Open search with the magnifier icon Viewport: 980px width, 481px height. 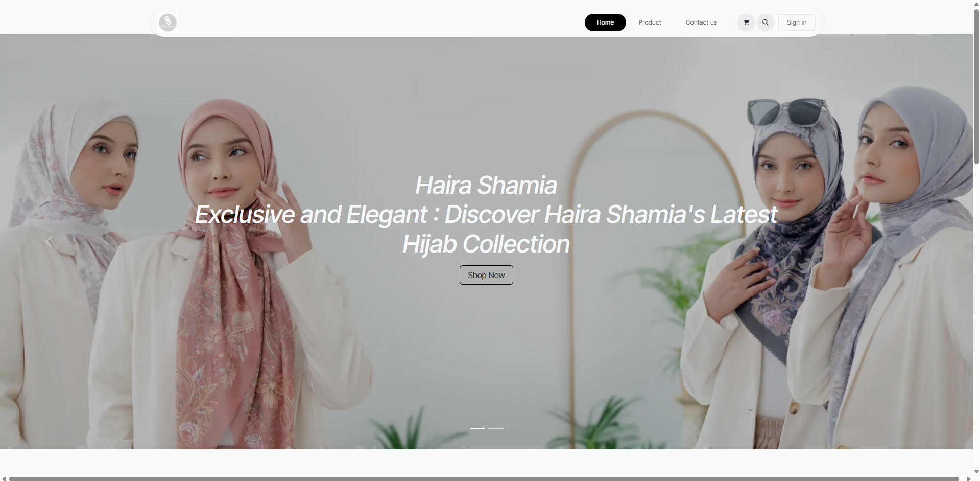765,22
